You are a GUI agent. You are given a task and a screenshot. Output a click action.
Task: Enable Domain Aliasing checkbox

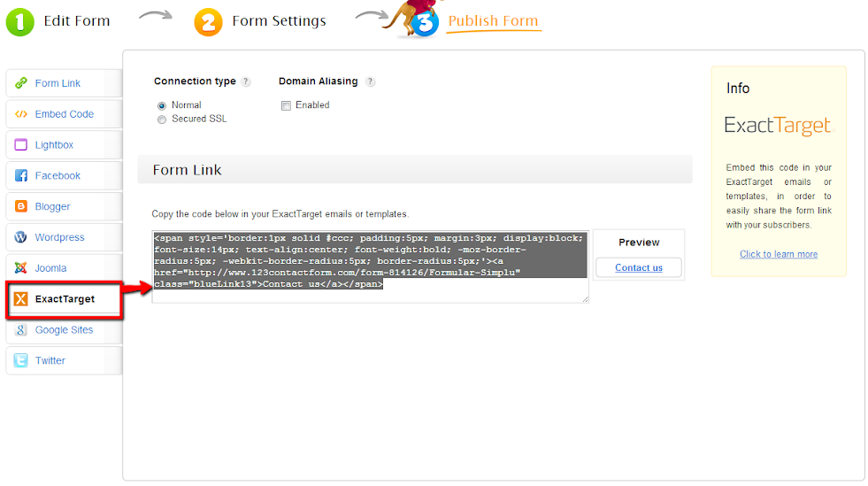point(286,105)
